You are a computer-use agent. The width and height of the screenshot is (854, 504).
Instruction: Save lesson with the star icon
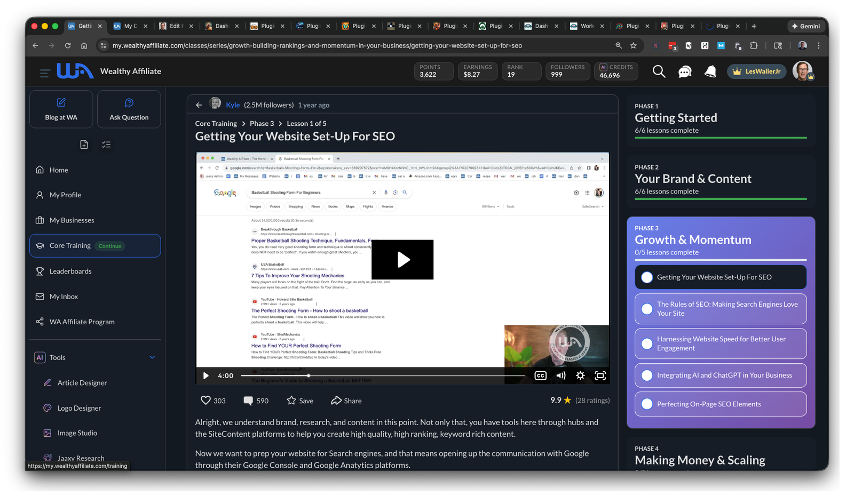pyautogui.click(x=291, y=401)
